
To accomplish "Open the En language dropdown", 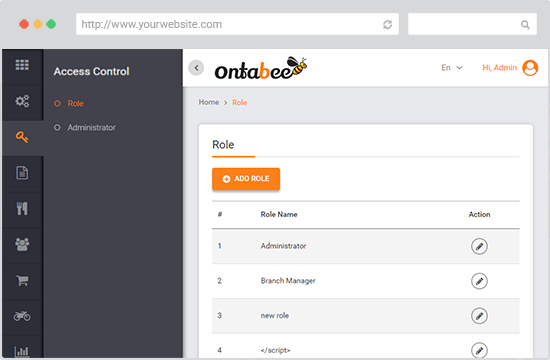I will pos(452,68).
